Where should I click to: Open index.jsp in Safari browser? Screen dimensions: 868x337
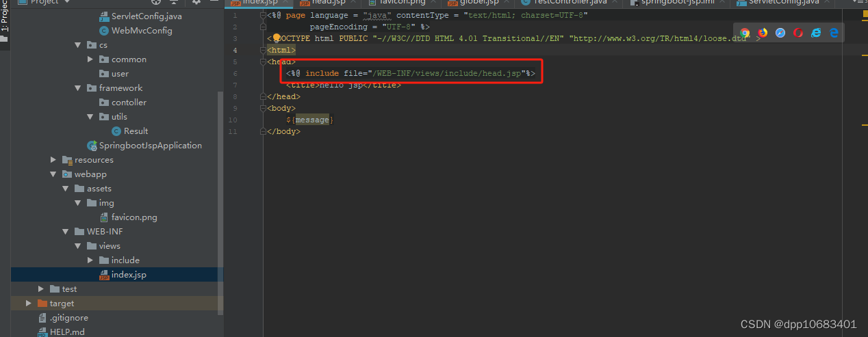point(780,33)
